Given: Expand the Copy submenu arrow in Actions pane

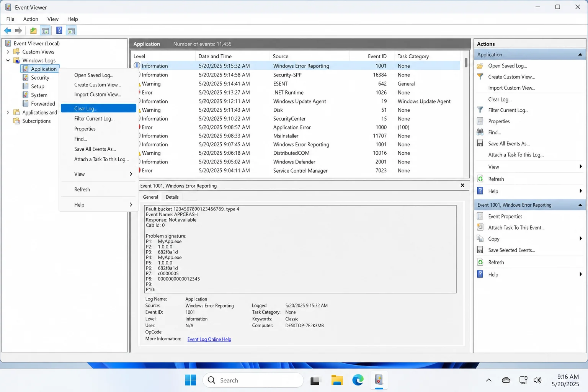Looking at the screenshot, I should tap(581, 238).
